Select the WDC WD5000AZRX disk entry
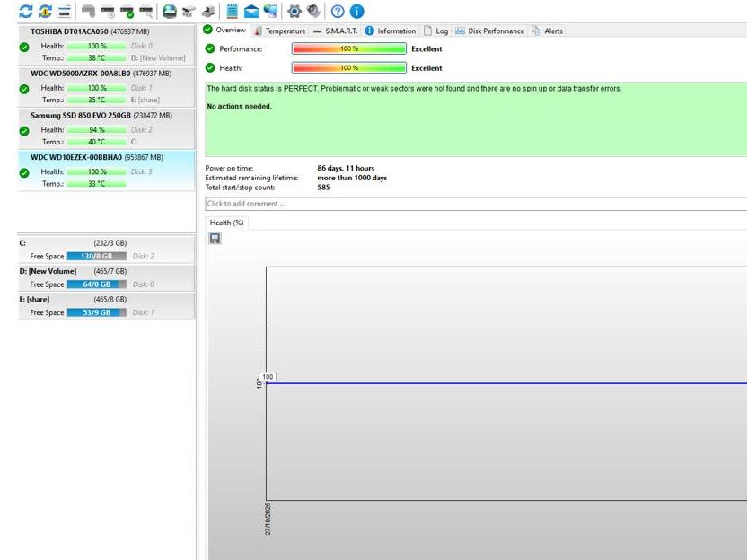The width and height of the screenshot is (747, 560). [101, 74]
